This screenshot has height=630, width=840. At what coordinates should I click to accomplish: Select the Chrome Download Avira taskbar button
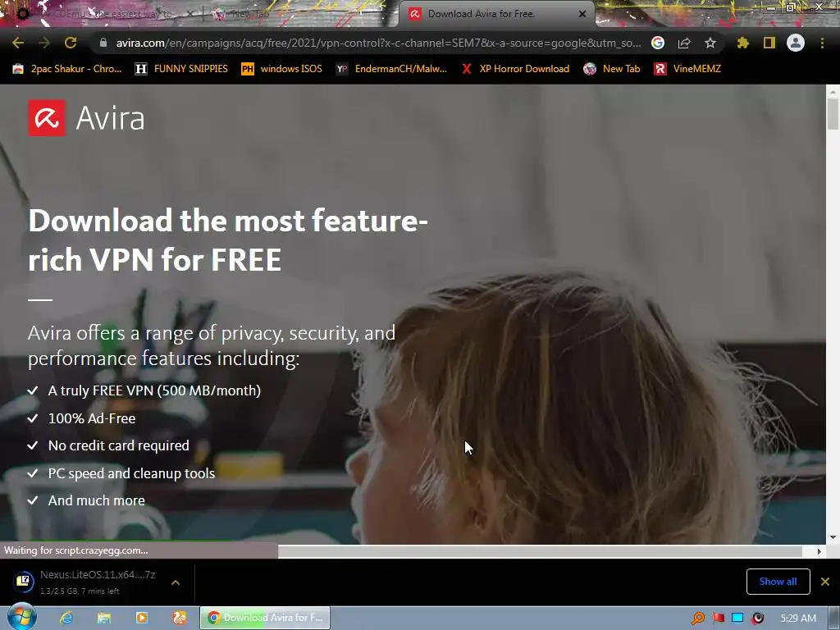tap(265, 618)
